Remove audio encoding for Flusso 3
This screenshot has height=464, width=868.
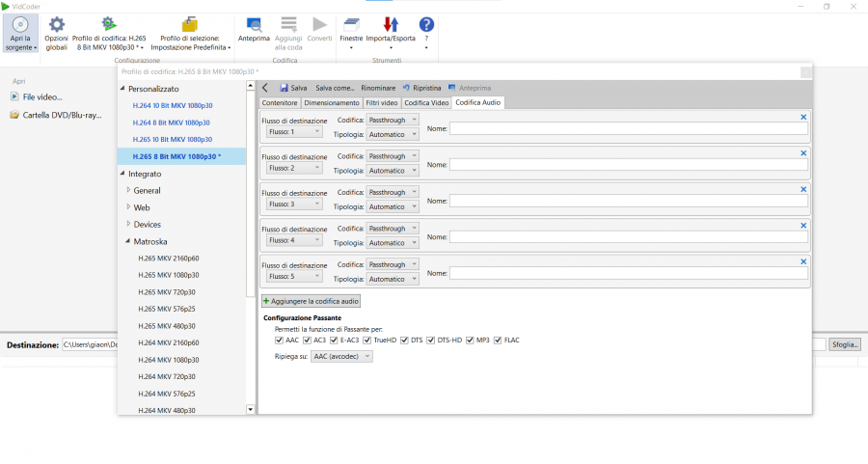click(803, 189)
